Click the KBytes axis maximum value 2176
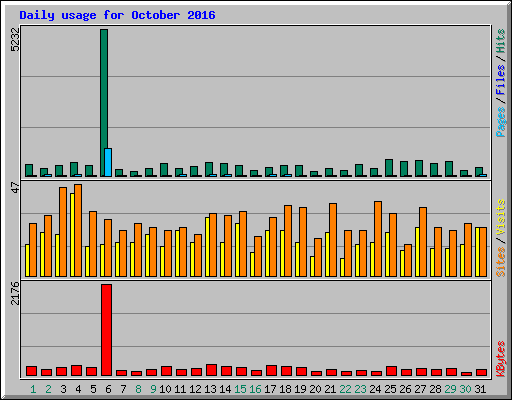The image size is (512, 400). tap(15, 294)
